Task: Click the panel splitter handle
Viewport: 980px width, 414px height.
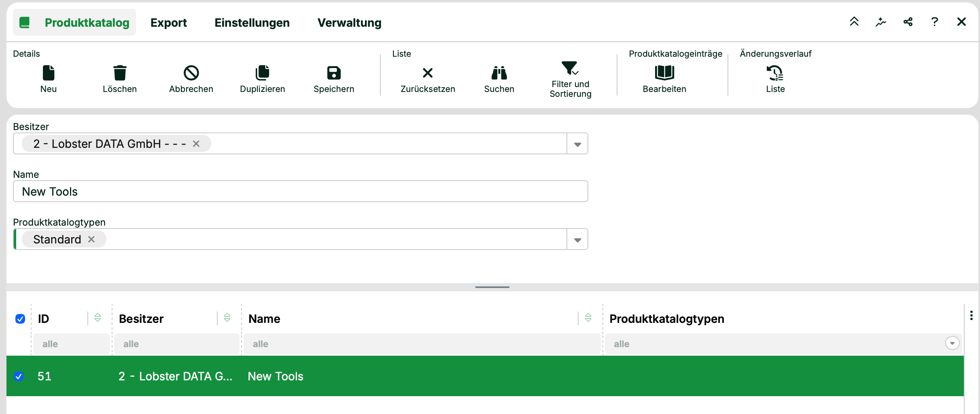Action: coord(492,287)
